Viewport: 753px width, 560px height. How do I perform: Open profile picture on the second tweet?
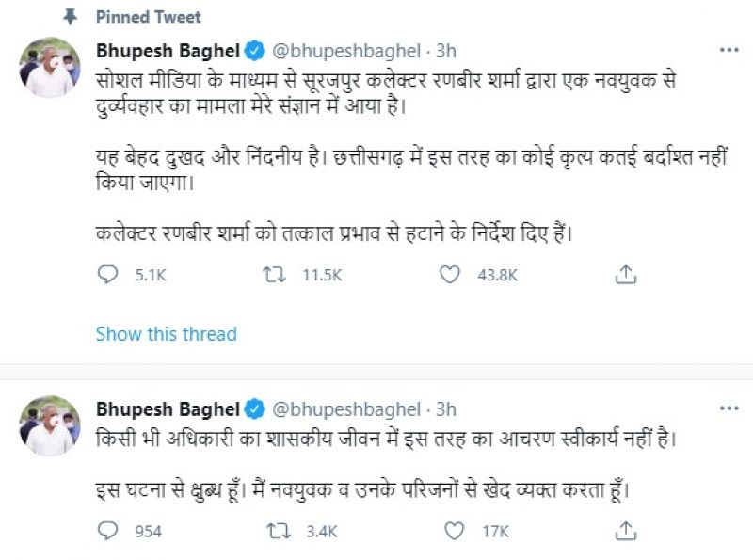coord(50,425)
